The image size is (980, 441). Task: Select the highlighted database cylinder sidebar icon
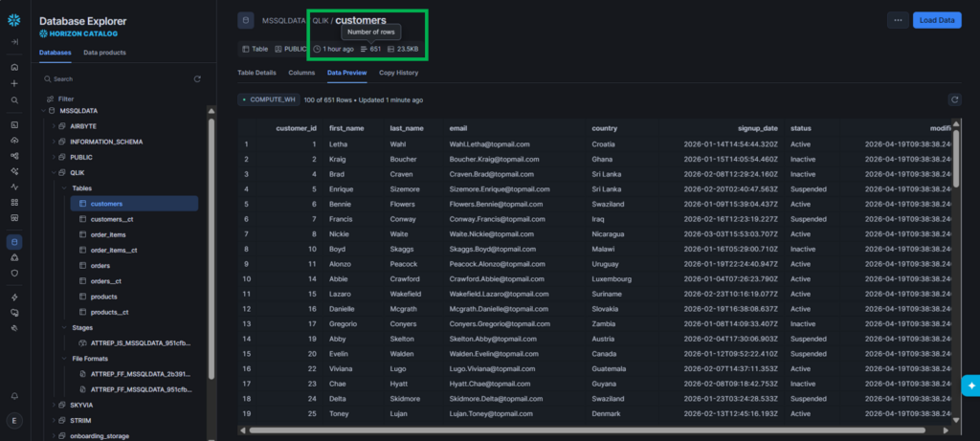point(14,242)
